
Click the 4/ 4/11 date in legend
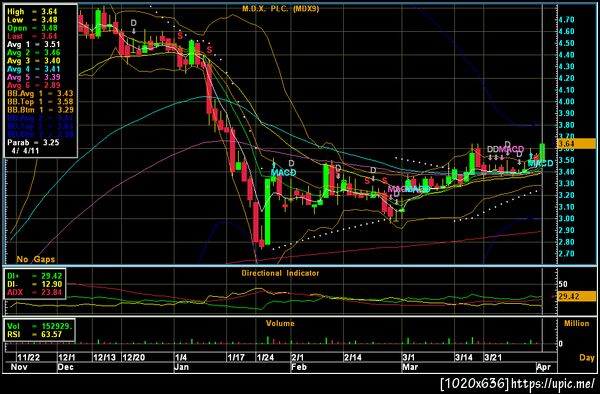(x=24, y=150)
